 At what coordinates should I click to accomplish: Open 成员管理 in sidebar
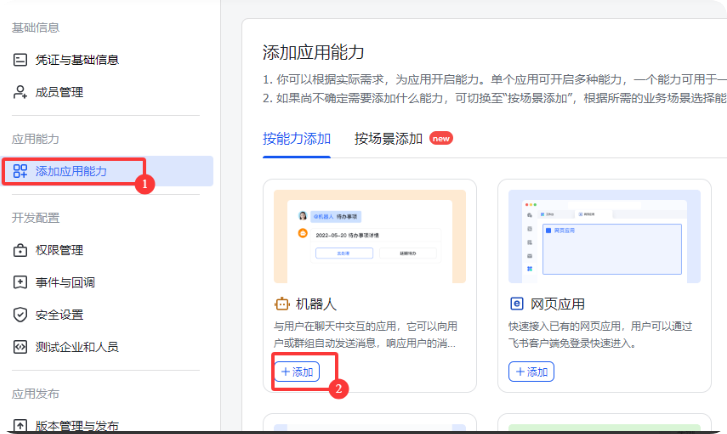(60, 92)
